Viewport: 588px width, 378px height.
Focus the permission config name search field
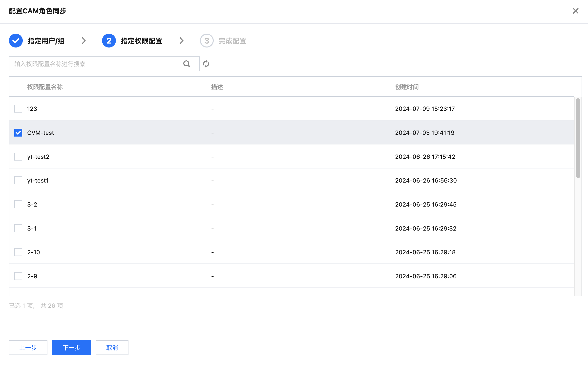(x=96, y=64)
